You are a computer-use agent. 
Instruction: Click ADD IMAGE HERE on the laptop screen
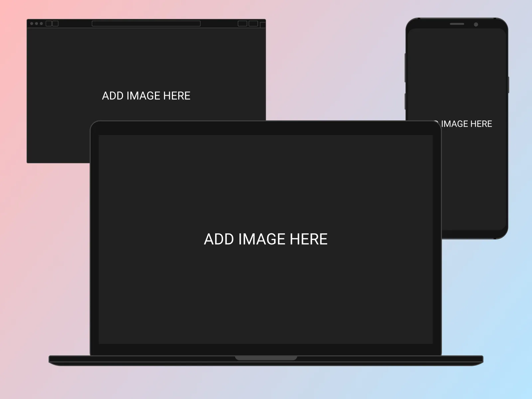click(x=265, y=239)
